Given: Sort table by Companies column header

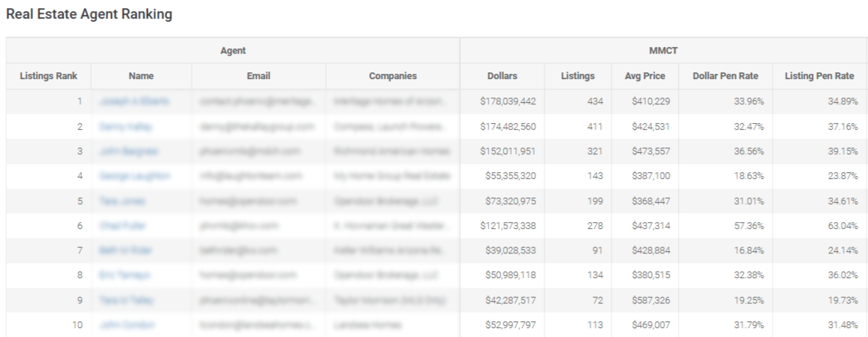Looking at the screenshot, I should (392, 76).
